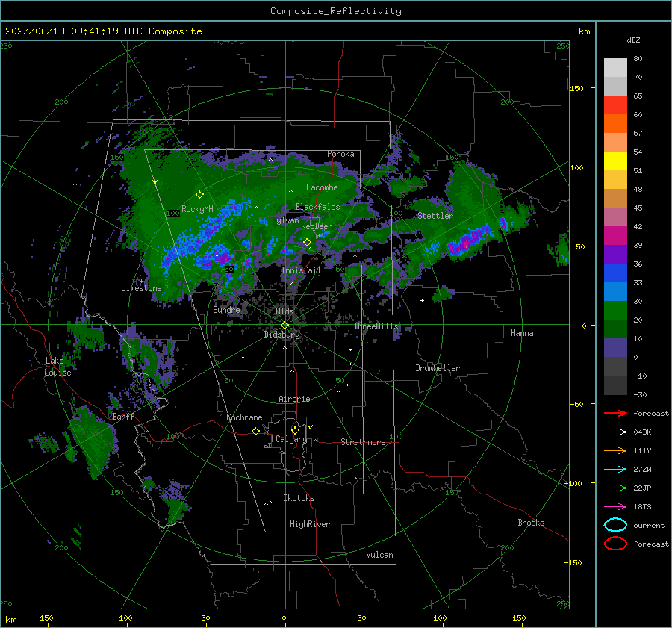Screen dimensions: 672x628
Task: Click the yellow diamond marker near RockyMH
Action: (x=199, y=195)
